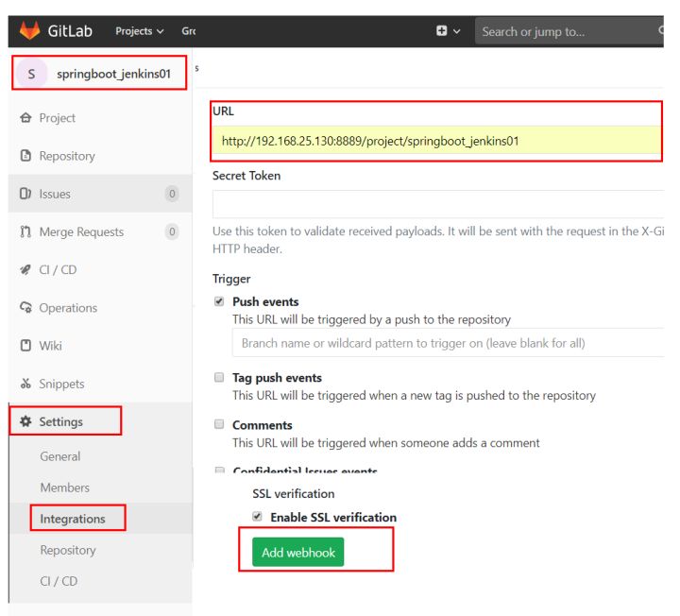Open the Projects dropdown menu
Viewport: 680px width, 616px height.
(x=139, y=31)
